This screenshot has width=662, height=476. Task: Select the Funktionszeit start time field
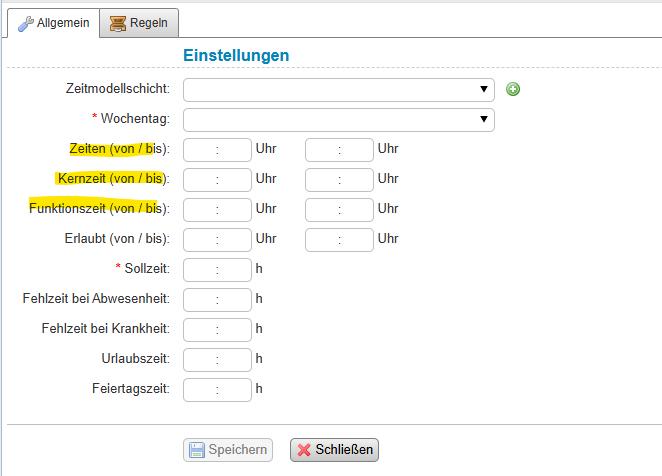click(x=217, y=209)
